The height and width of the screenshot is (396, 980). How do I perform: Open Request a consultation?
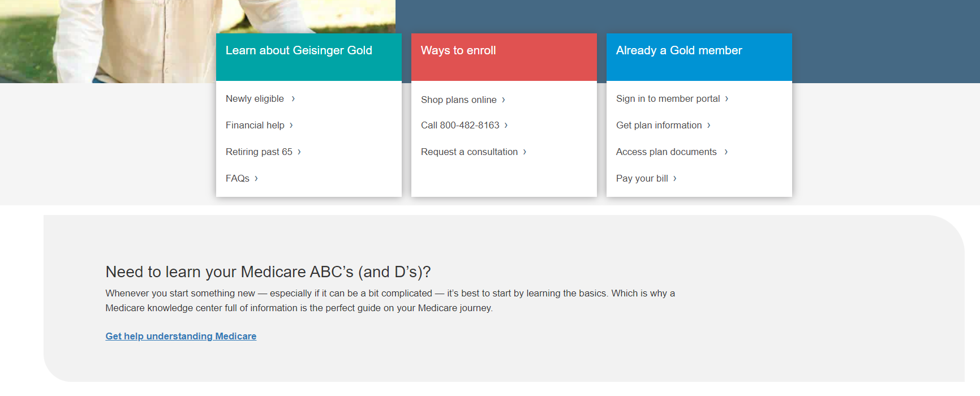[x=469, y=152]
